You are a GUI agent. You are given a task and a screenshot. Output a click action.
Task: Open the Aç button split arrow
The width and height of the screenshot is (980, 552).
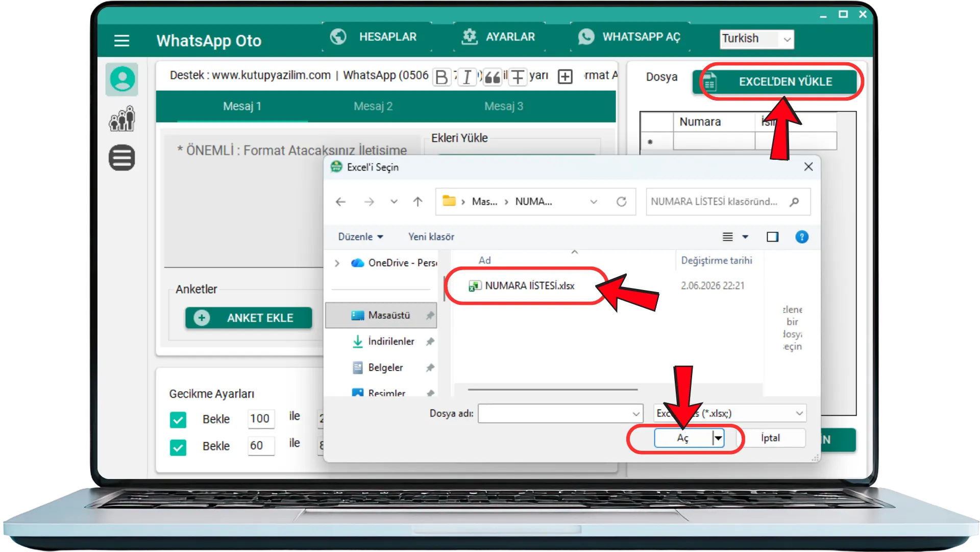pyautogui.click(x=718, y=438)
